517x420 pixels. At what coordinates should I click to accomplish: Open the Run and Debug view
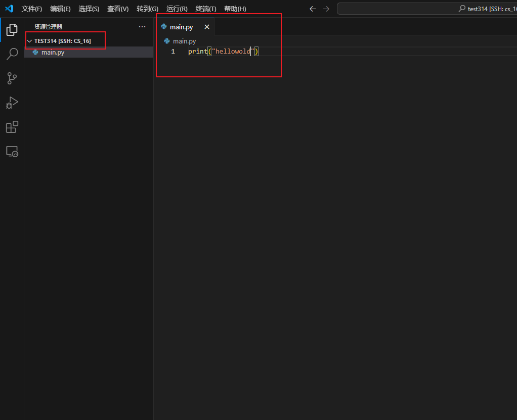coord(12,103)
